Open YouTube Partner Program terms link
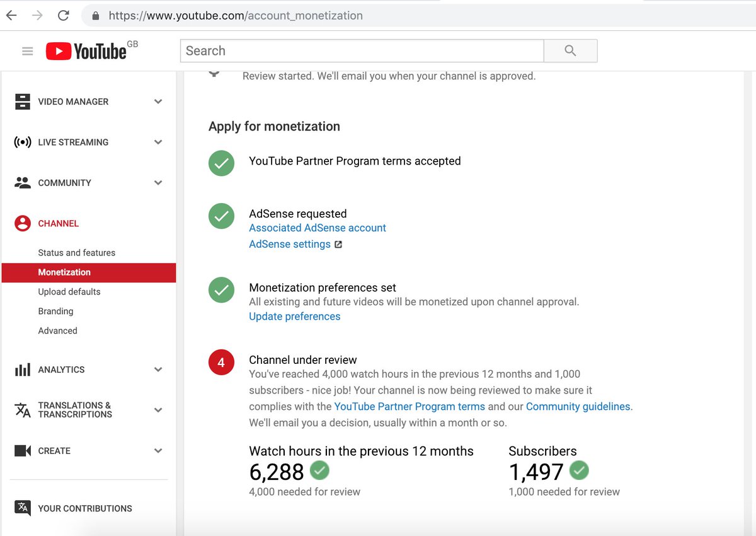Screen dimensions: 756x536 pos(409,407)
